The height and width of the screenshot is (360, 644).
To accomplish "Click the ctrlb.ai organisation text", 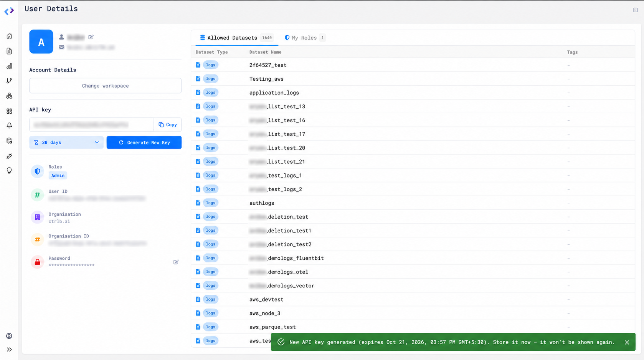I will 59,221.
